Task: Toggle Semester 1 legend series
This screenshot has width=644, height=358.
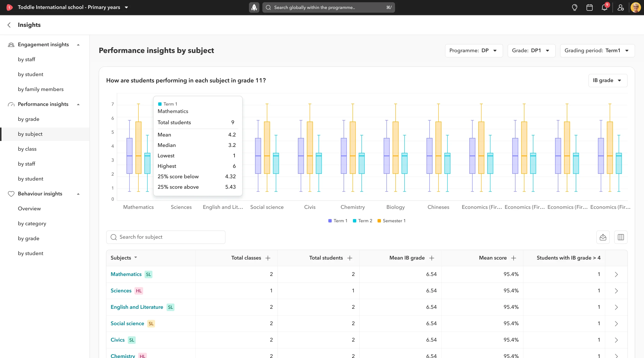Action: 392,221
